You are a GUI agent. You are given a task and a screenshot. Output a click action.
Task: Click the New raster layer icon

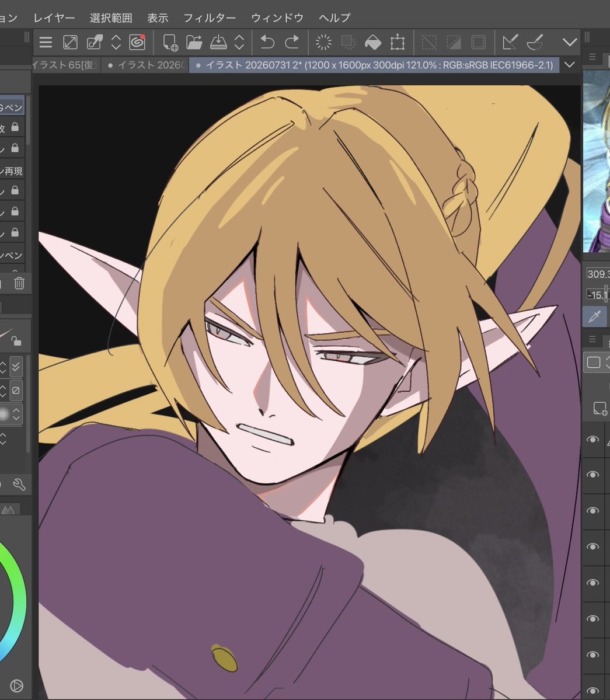pyautogui.click(x=599, y=409)
